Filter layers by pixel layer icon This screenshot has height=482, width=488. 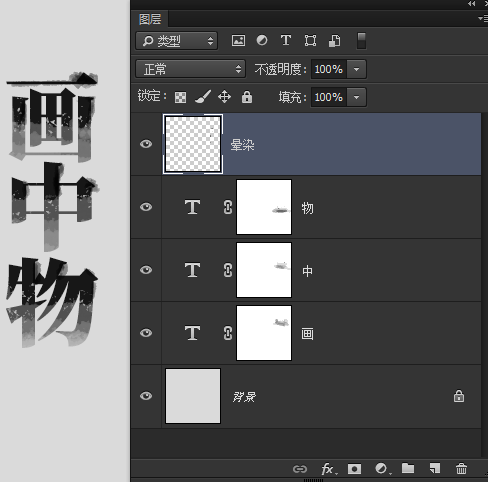(238, 41)
